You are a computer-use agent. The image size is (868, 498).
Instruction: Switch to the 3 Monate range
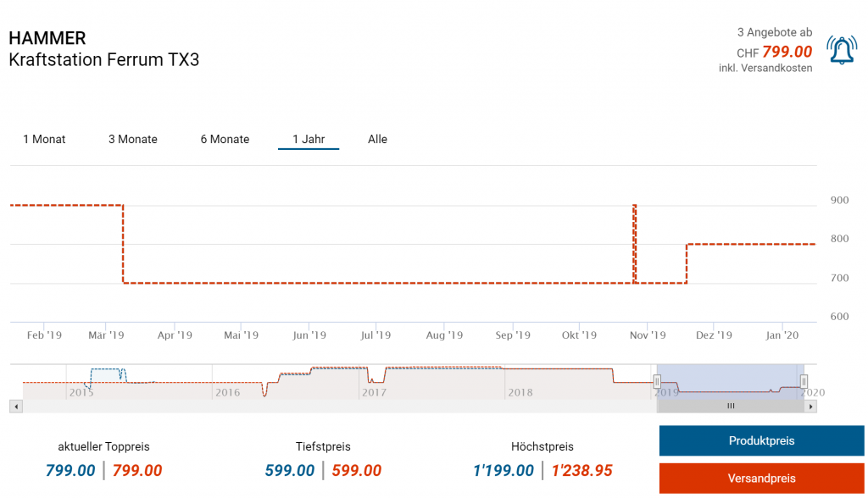[x=132, y=139]
